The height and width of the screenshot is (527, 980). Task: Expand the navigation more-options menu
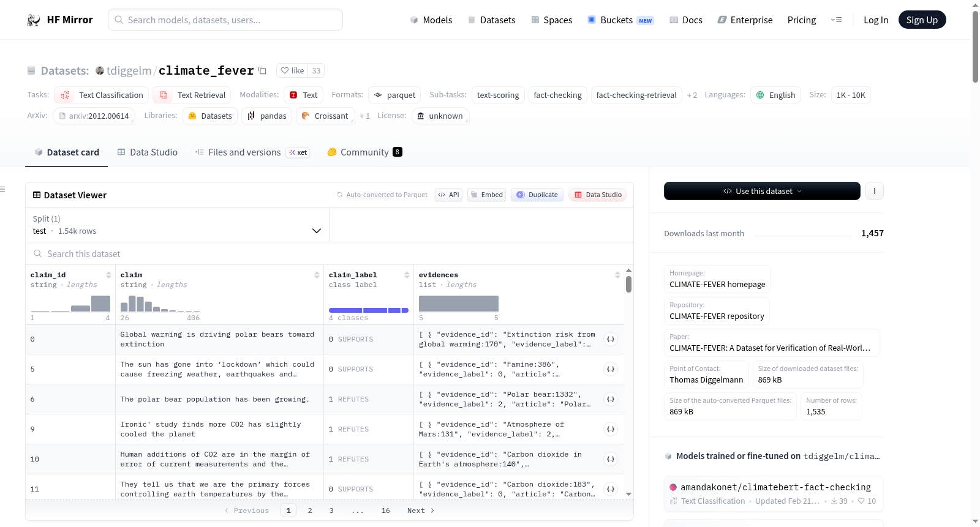(x=836, y=20)
